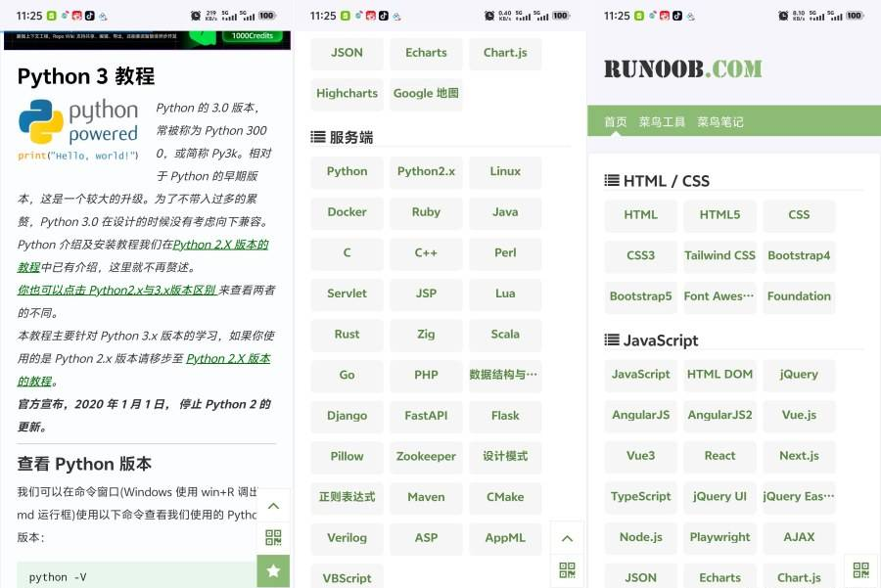Open the 数据结构与… tutorial
Screen dimensions: 881x588
tap(505, 375)
